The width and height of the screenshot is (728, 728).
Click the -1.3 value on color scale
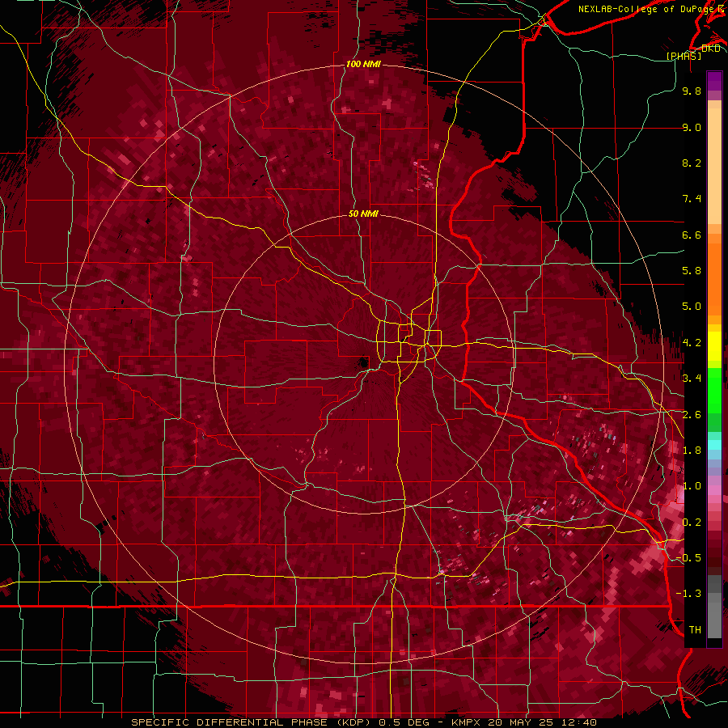(689, 594)
